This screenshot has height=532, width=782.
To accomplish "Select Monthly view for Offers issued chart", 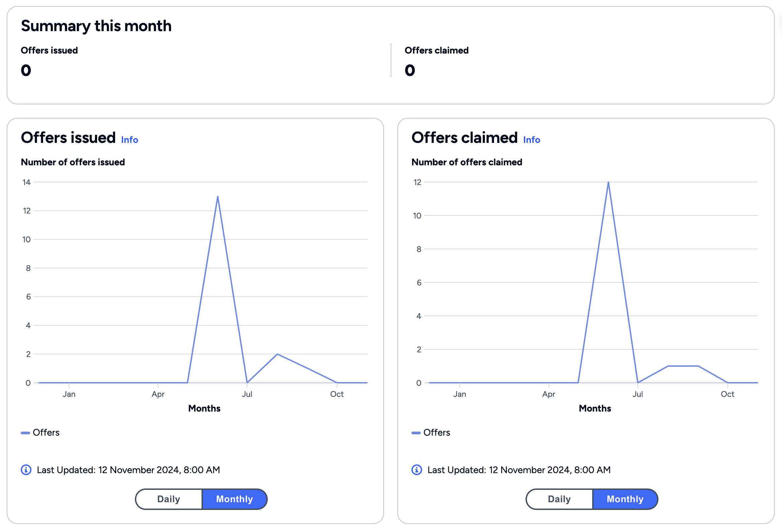I will pyautogui.click(x=235, y=499).
